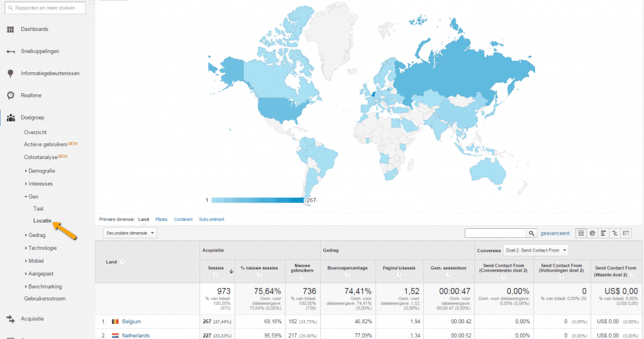644x339 pixels.
Task: Select Land primary dimension
Action: [143, 220]
